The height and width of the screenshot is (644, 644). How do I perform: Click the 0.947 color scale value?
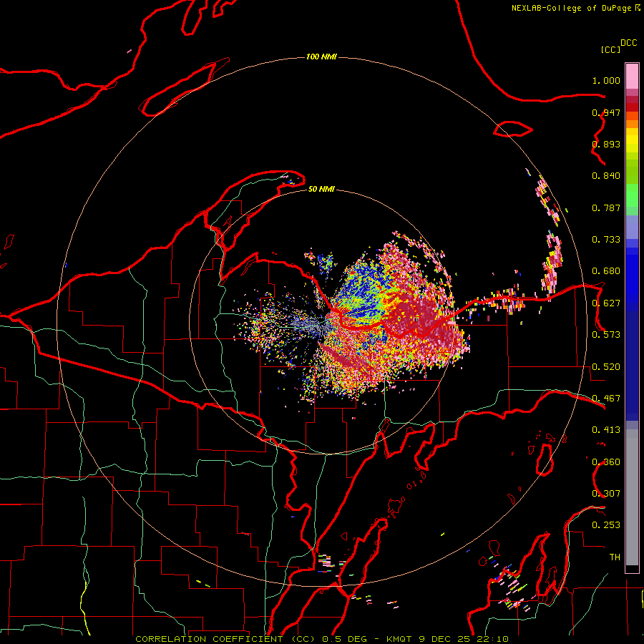(x=606, y=112)
